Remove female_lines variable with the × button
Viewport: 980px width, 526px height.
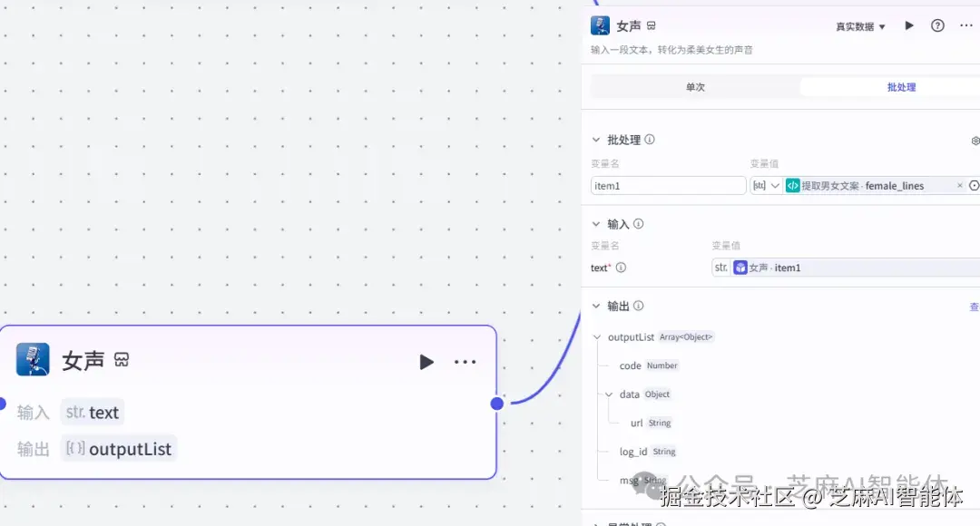(959, 185)
